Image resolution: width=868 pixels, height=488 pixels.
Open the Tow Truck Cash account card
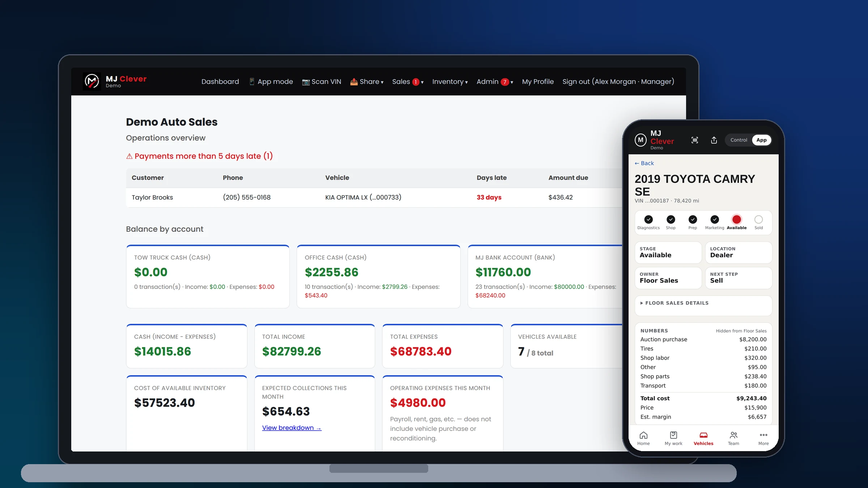tap(208, 277)
